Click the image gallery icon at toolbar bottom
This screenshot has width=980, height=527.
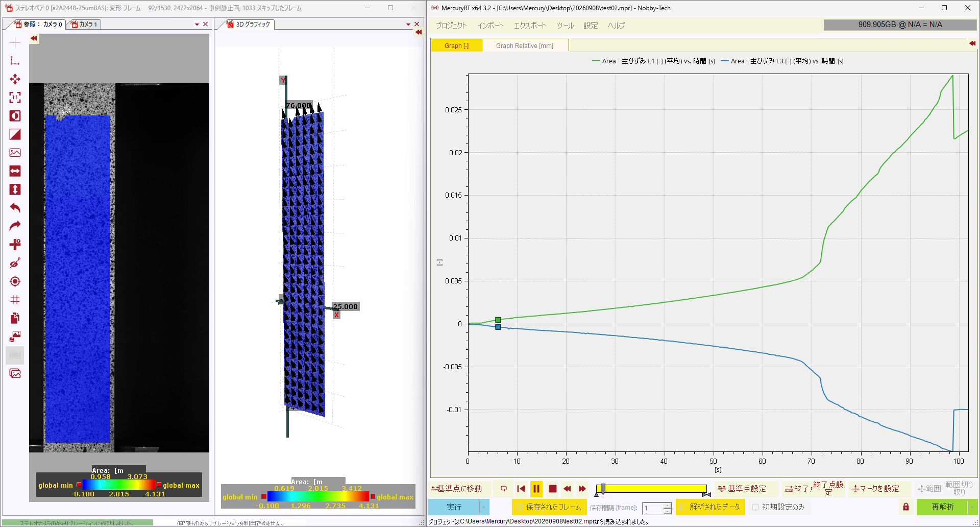(15, 373)
